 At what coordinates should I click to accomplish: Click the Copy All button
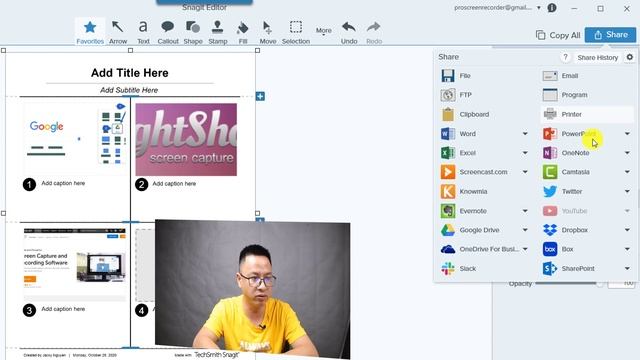558,35
